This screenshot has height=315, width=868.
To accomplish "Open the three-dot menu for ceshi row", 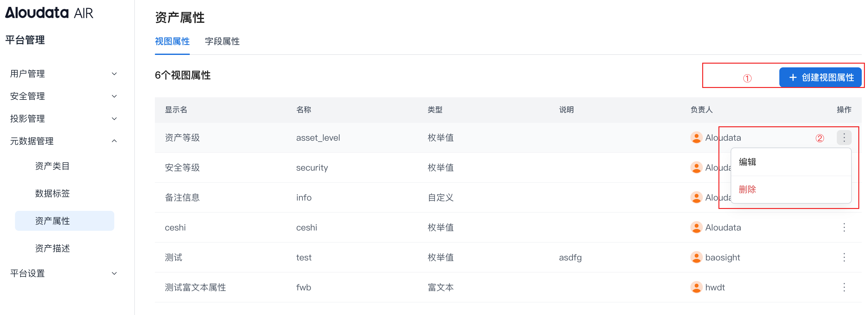I will [844, 227].
